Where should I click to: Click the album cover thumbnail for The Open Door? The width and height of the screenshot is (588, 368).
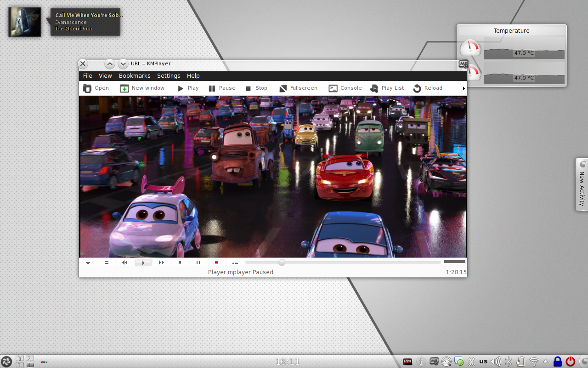pyautogui.click(x=25, y=22)
